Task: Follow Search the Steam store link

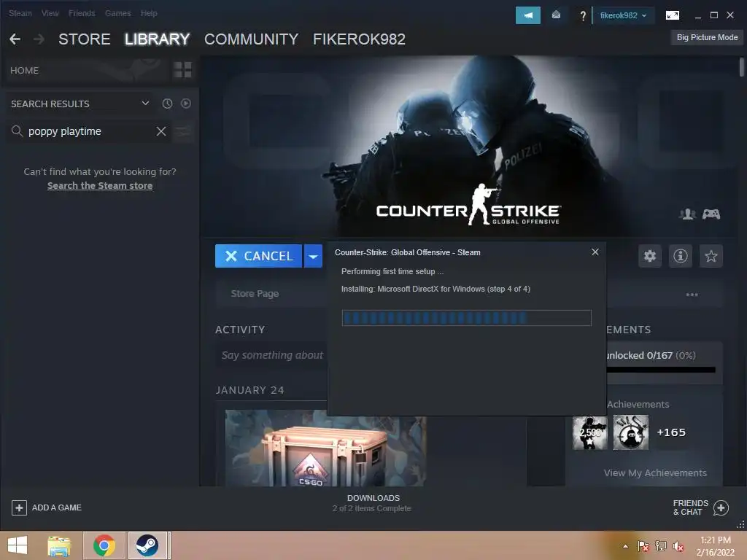Action: [100, 186]
